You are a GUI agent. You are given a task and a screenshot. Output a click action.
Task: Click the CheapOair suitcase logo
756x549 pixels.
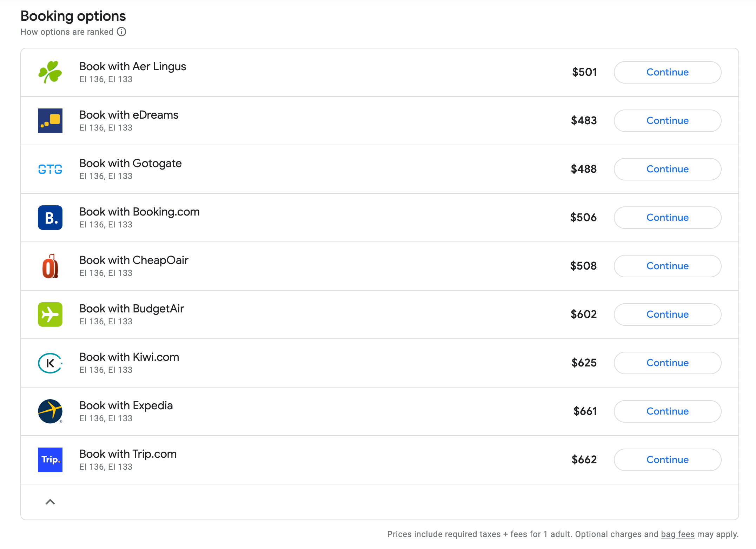click(x=50, y=266)
